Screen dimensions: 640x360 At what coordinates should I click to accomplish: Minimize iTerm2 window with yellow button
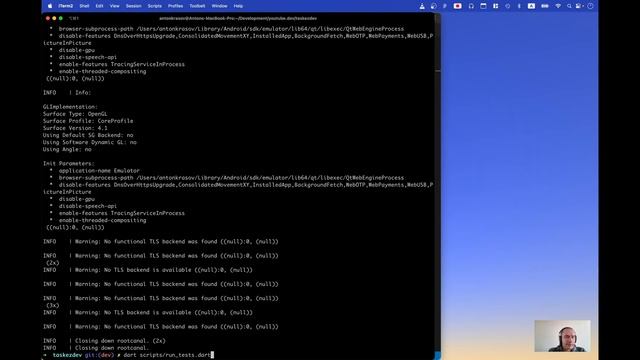coord(54,18)
